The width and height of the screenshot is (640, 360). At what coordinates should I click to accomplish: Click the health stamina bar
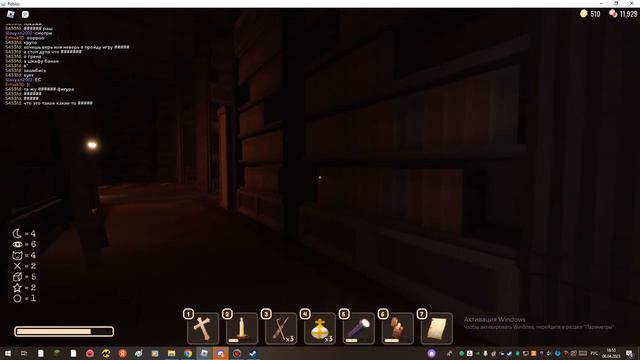click(64, 331)
